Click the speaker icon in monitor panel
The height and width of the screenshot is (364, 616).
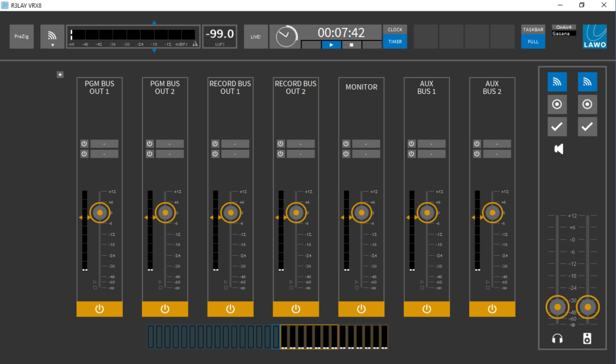click(559, 149)
